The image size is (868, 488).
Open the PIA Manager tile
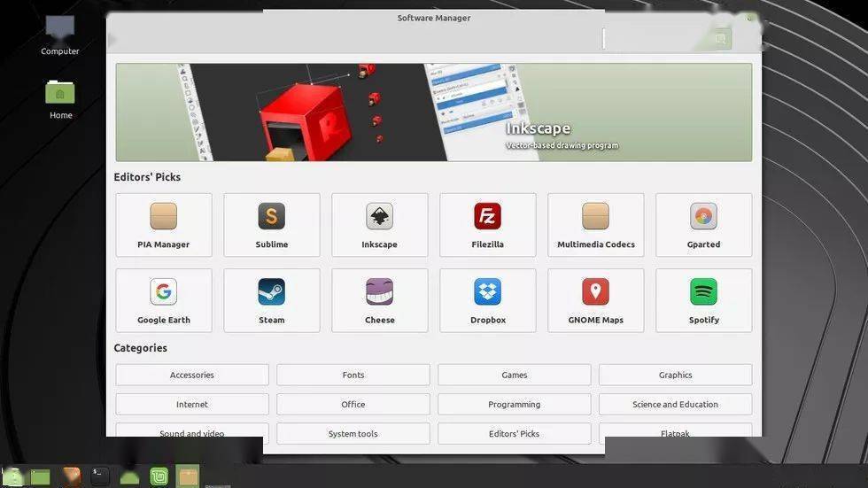[163, 225]
